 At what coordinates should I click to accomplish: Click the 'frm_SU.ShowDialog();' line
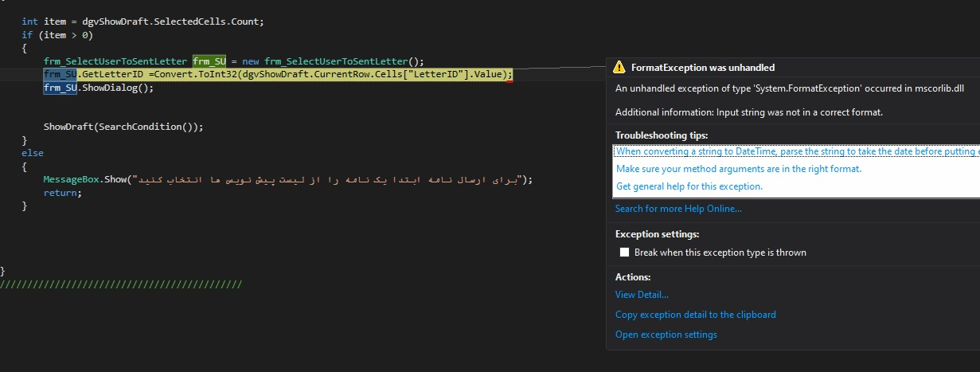99,88
